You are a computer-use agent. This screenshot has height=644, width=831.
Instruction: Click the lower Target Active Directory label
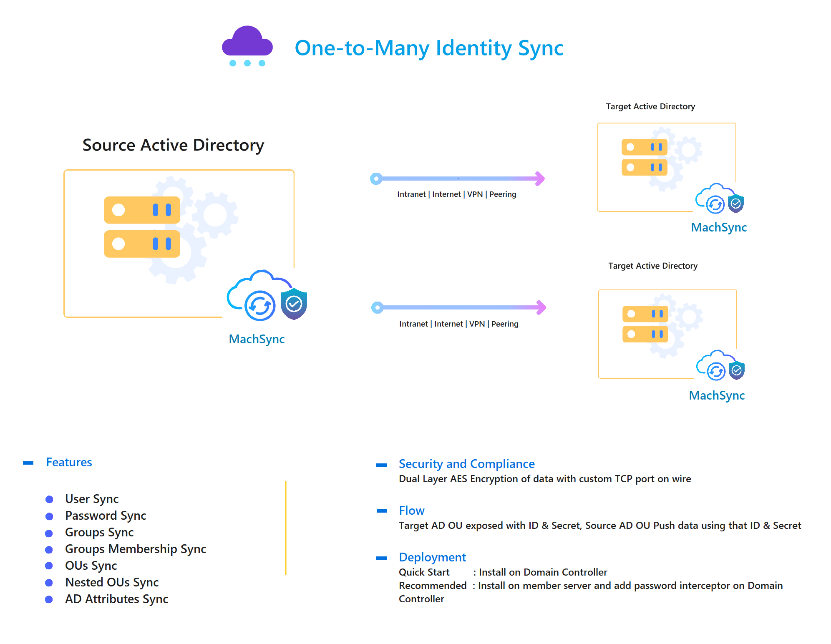click(653, 266)
